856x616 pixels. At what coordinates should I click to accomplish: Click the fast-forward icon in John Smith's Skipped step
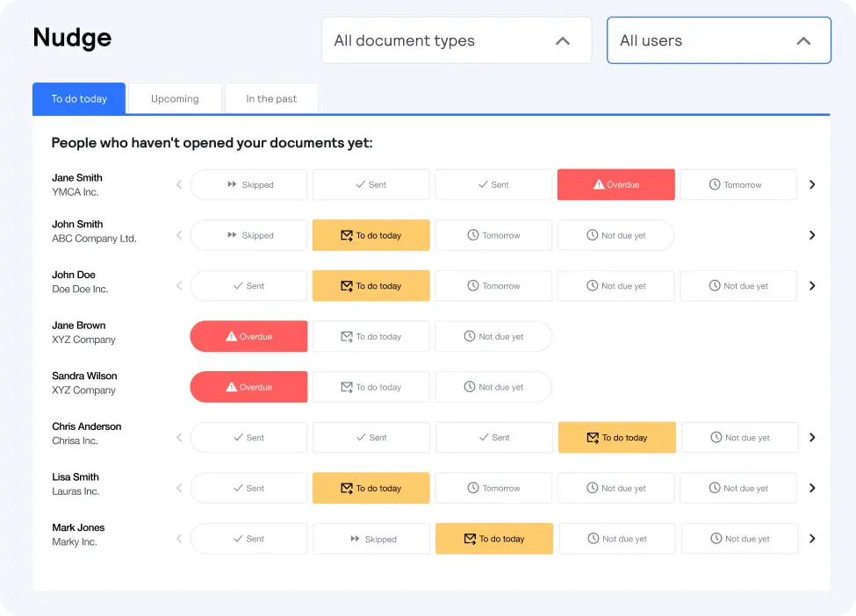pyautogui.click(x=233, y=236)
